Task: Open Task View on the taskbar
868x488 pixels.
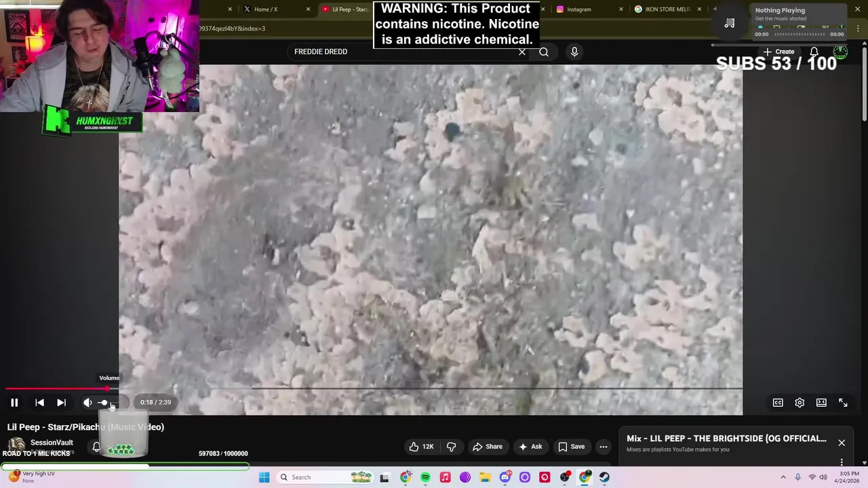Action: (384, 477)
